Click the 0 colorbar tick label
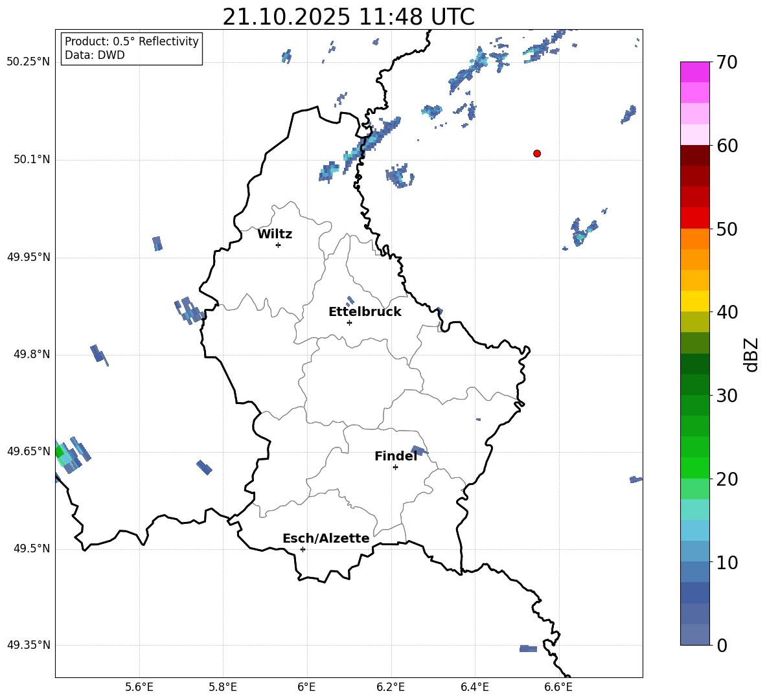 (722, 645)
